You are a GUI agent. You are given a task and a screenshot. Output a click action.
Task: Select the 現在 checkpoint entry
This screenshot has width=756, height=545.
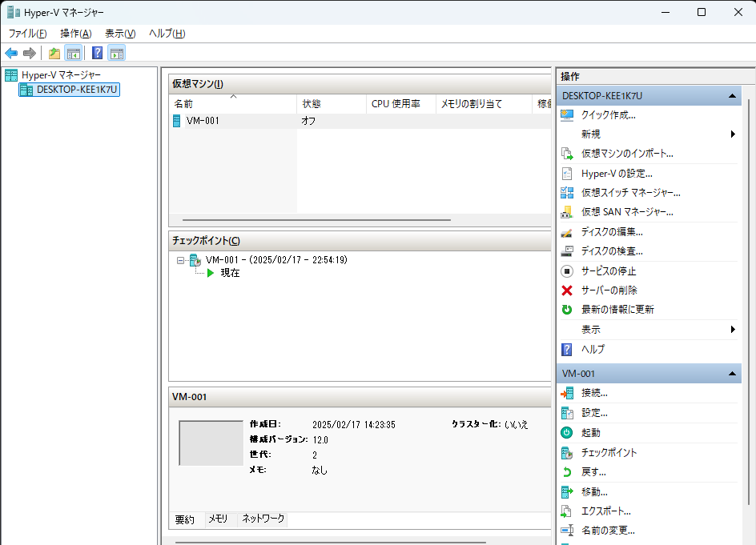[x=230, y=273]
